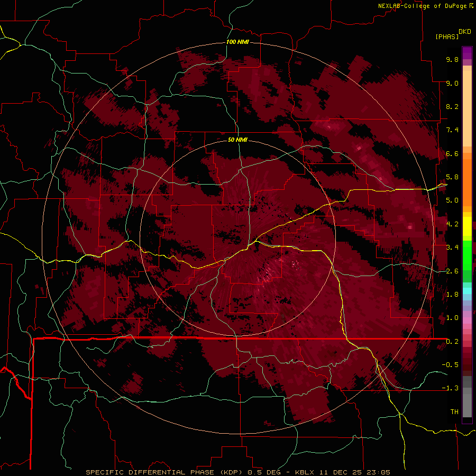
Task: Click the DKD [PHAS] legend title
Action: (x=454, y=34)
